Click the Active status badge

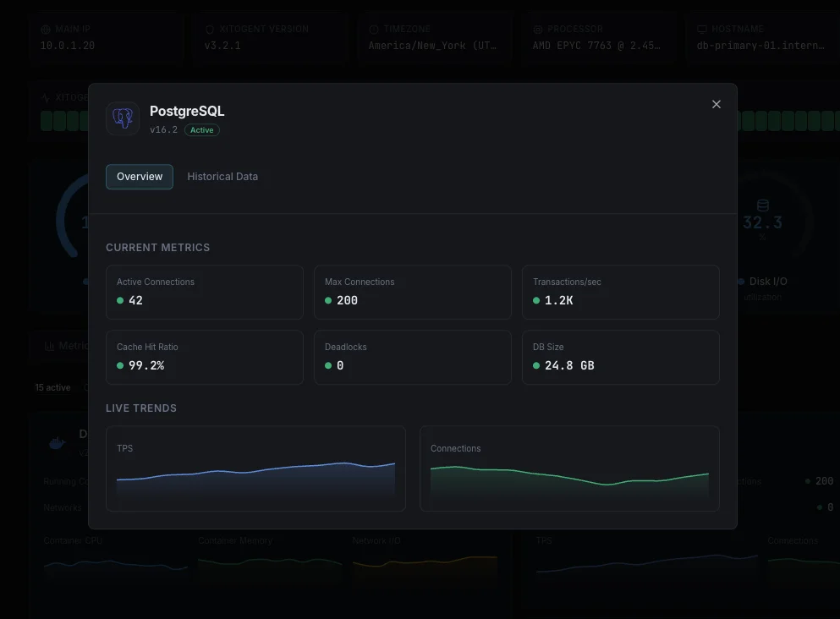pyautogui.click(x=202, y=130)
